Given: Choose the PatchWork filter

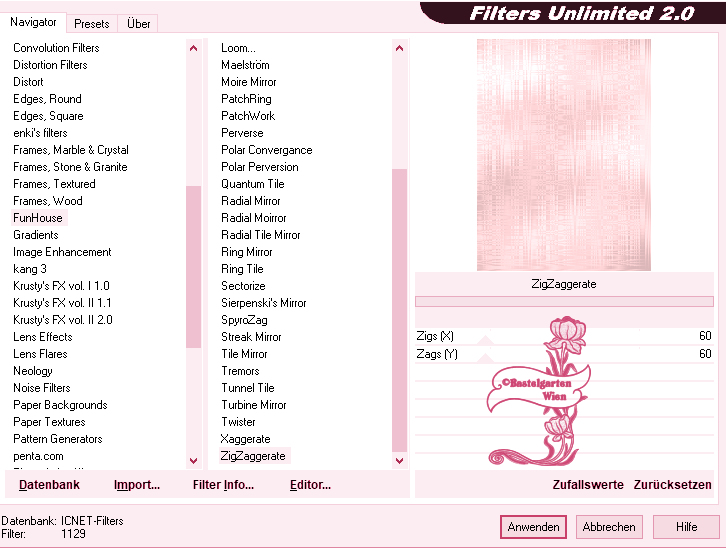Looking at the screenshot, I should [x=248, y=116].
